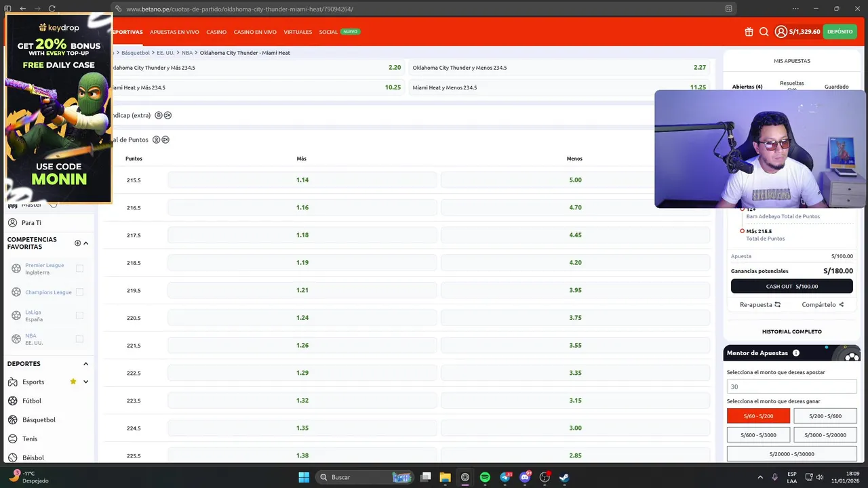Click the Compártelo share icon
868x488 pixels.
tap(842, 305)
